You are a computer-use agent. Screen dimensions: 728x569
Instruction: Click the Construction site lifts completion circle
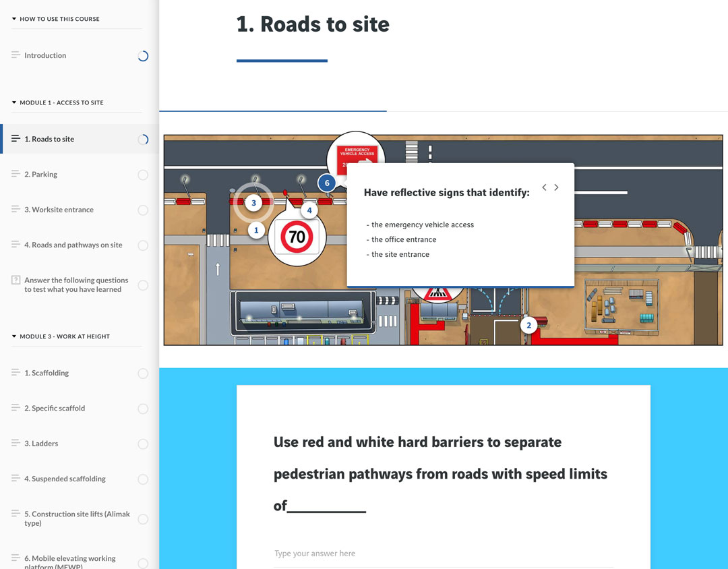click(x=143, y=519)
